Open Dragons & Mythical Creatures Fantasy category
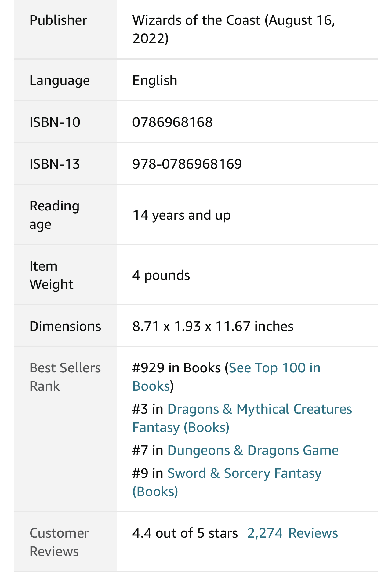Viewport: 392px width, 581px height. [260, 409]
